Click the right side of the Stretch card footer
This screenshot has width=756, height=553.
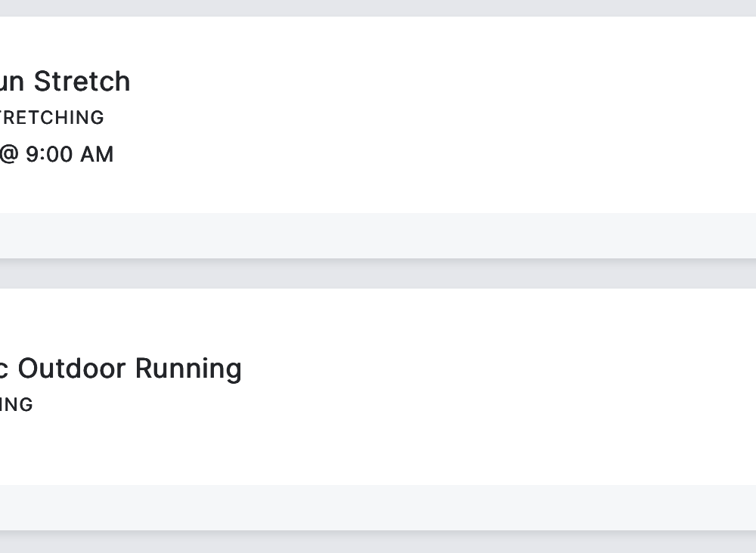click(680, 236)
